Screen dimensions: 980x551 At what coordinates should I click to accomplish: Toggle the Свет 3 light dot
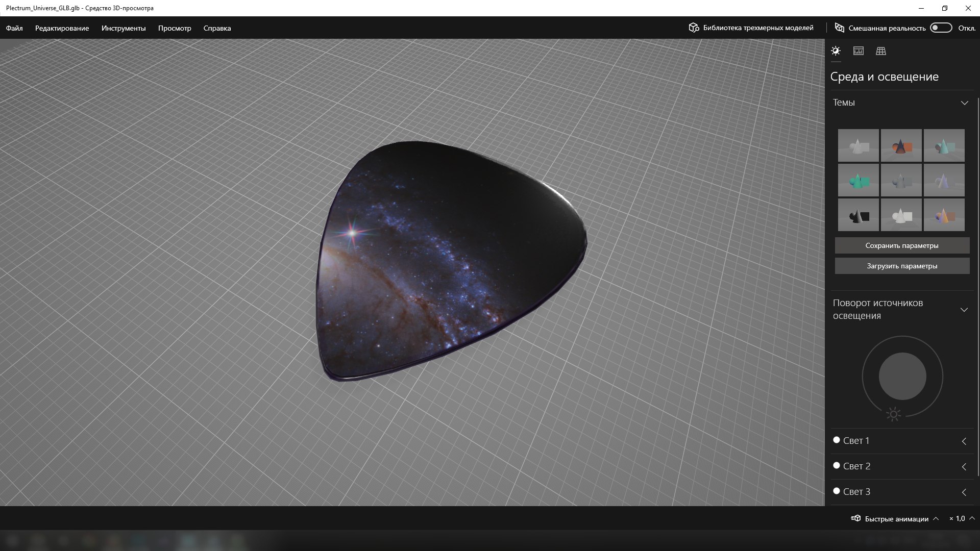pos(837,491)
